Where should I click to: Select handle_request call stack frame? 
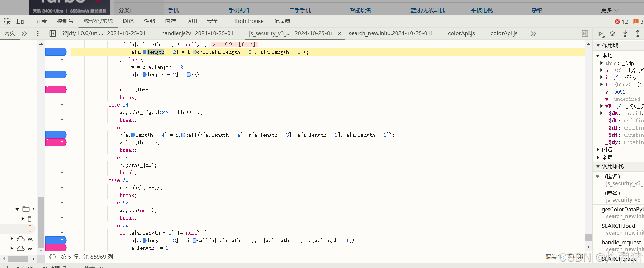pyautogui.click(x=619, y=246)
